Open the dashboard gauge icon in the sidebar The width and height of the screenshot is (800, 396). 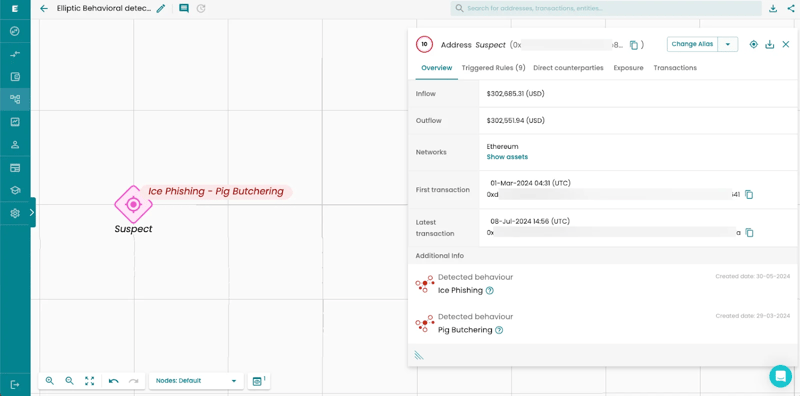pos(15,32)
